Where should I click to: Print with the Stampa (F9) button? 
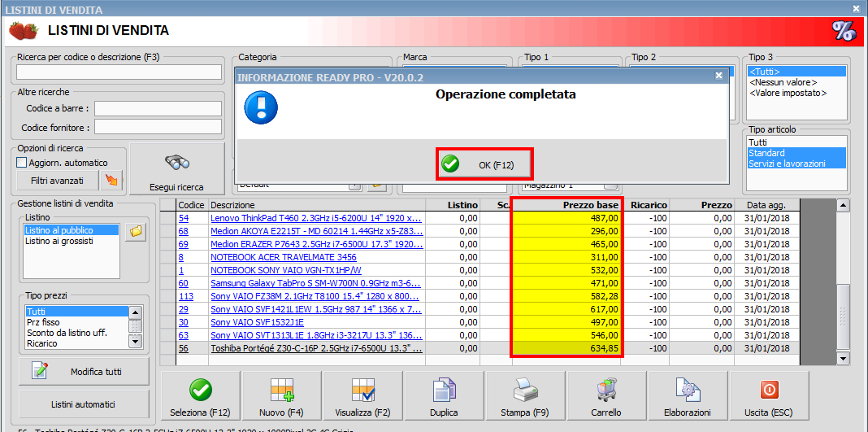click(525, 396)
